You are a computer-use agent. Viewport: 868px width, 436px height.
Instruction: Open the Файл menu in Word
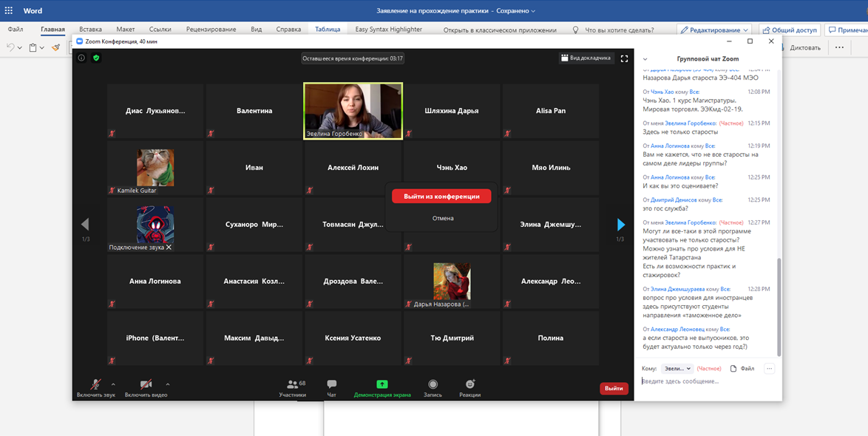(16, 30)
